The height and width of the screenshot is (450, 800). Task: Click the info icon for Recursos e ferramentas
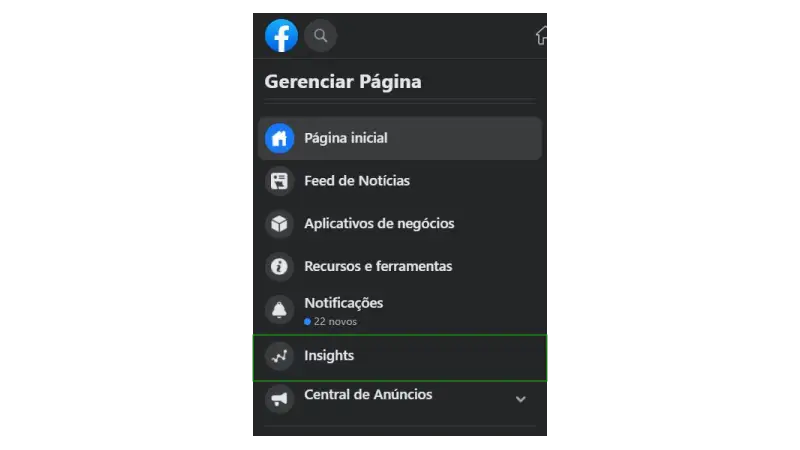[x=279, y=266]
